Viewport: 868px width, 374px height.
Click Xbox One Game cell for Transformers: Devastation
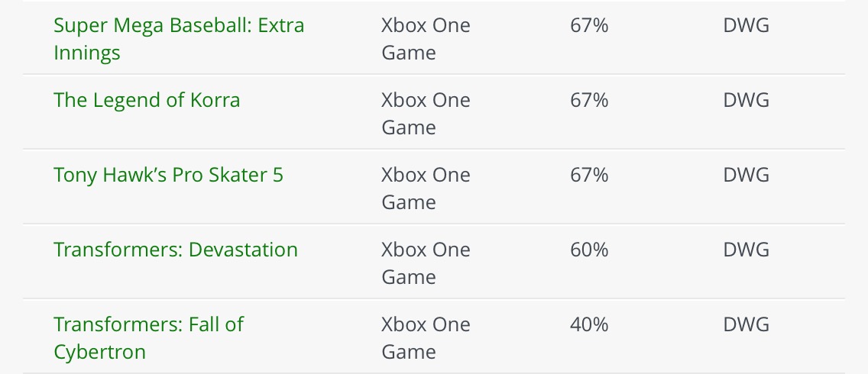click(x=426, y=263)
